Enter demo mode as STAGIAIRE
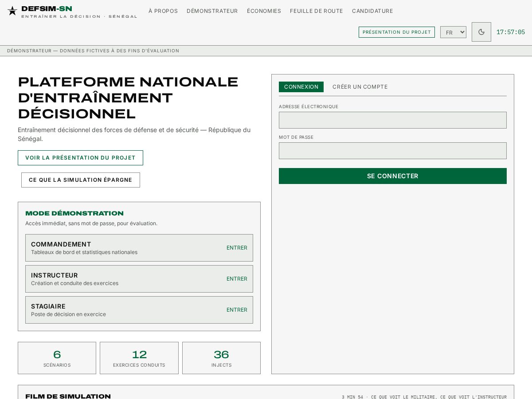 point(139,310)
